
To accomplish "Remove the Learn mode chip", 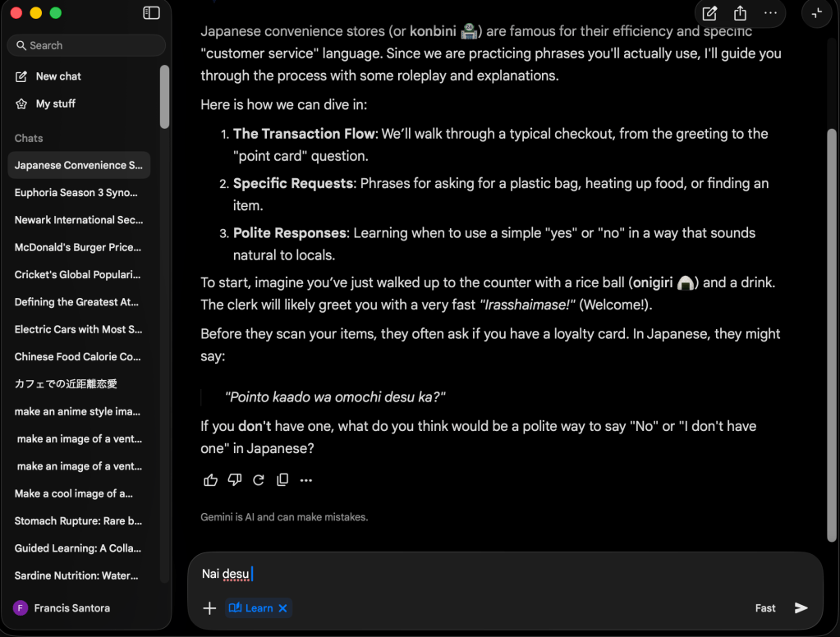I will click(x=282, y=608).
